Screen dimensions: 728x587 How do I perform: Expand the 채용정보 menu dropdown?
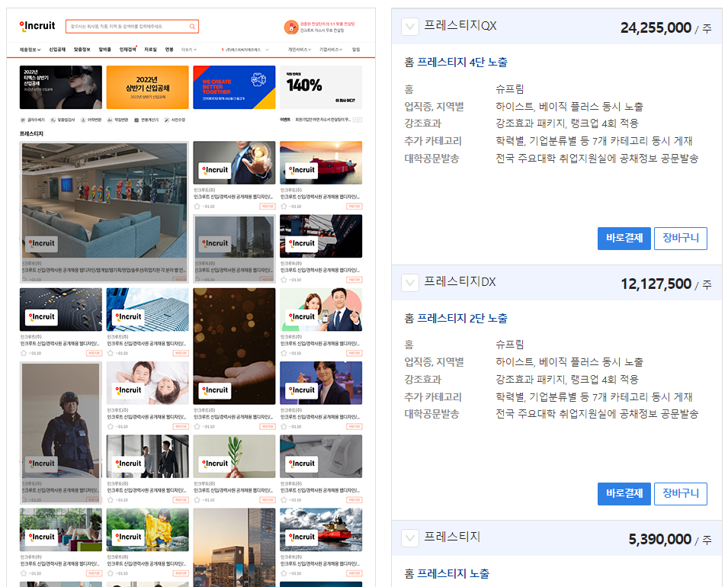[30, 50]
